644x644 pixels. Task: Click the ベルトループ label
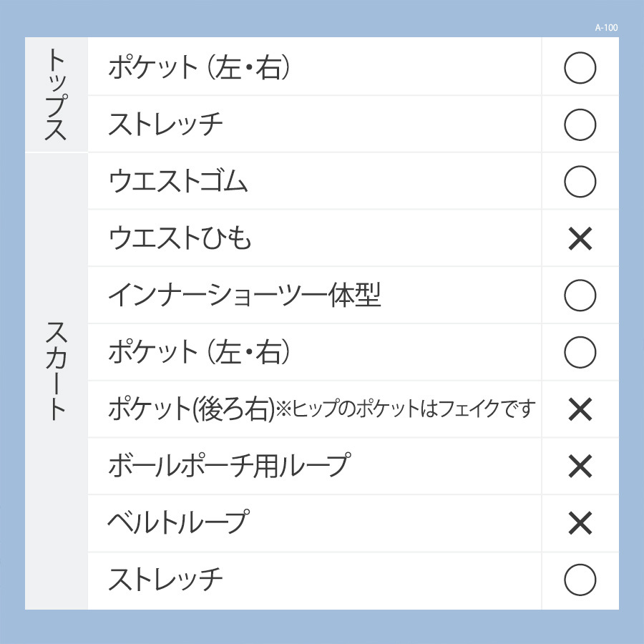point(179,523)
